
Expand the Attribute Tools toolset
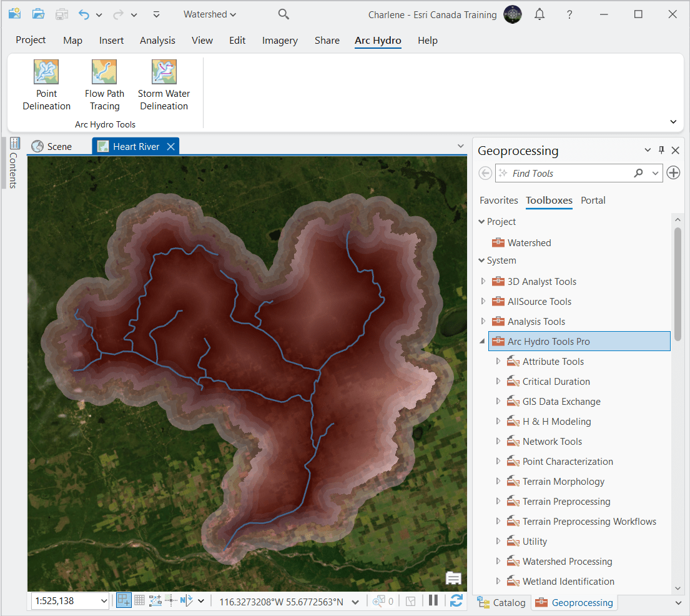coord(498,361)
